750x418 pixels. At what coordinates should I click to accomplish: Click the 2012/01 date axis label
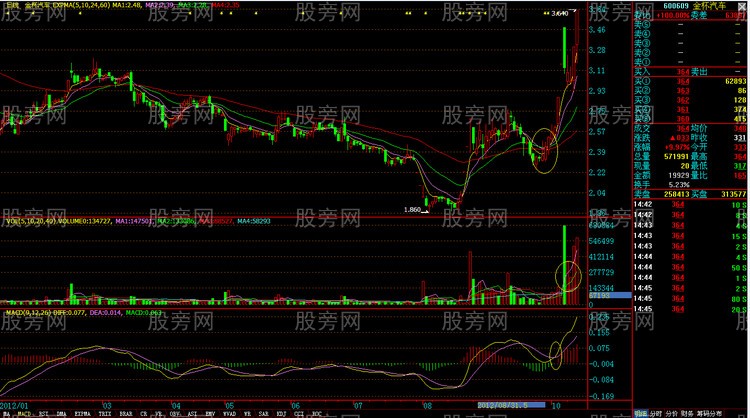tap(14, 406)
